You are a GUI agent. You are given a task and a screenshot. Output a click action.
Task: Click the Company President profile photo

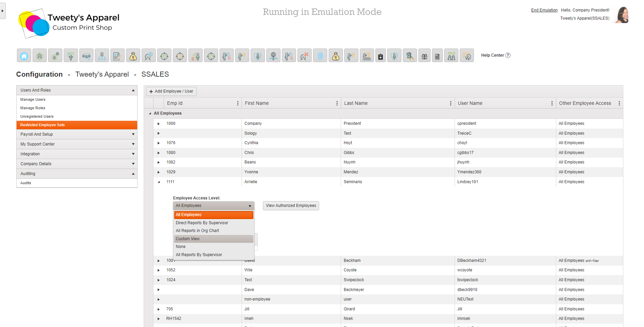pos(622,15)
